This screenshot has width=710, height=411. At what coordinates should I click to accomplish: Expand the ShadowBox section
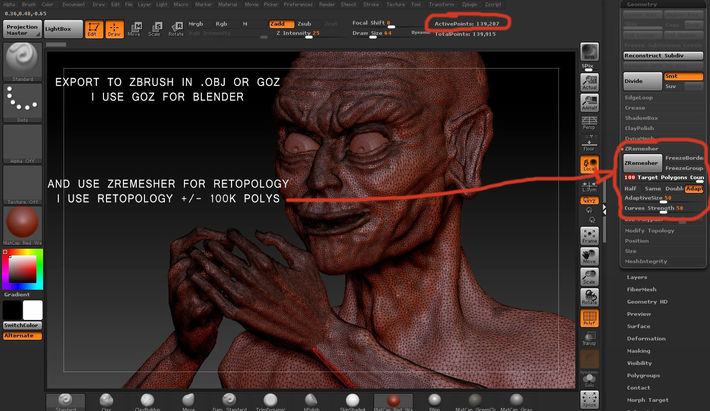(x=642, y=117)
